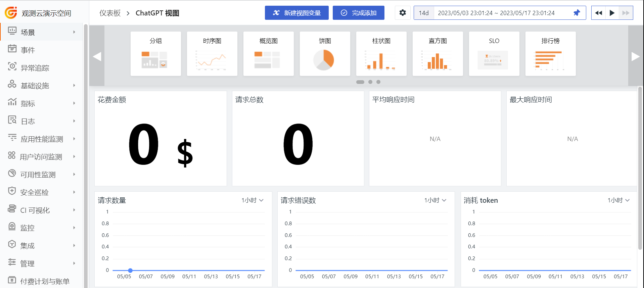The image size is (644, 288).
Task: Add a 分组 chart widget
Action: [156, 54]
